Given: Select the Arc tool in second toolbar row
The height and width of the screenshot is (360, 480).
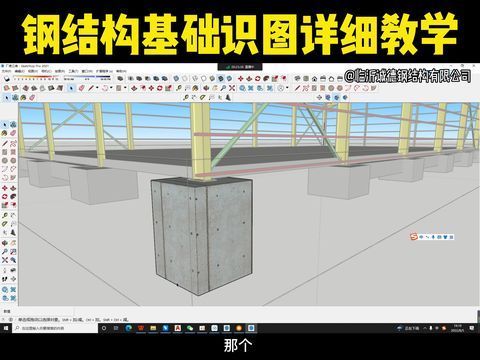Looking at the screenshot, I should point(105,88).
